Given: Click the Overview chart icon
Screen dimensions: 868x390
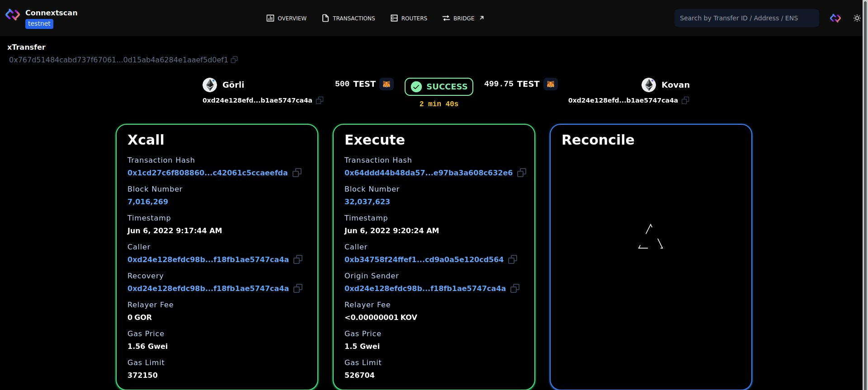Looking at the screenshot, I should (x=270, y=18).
